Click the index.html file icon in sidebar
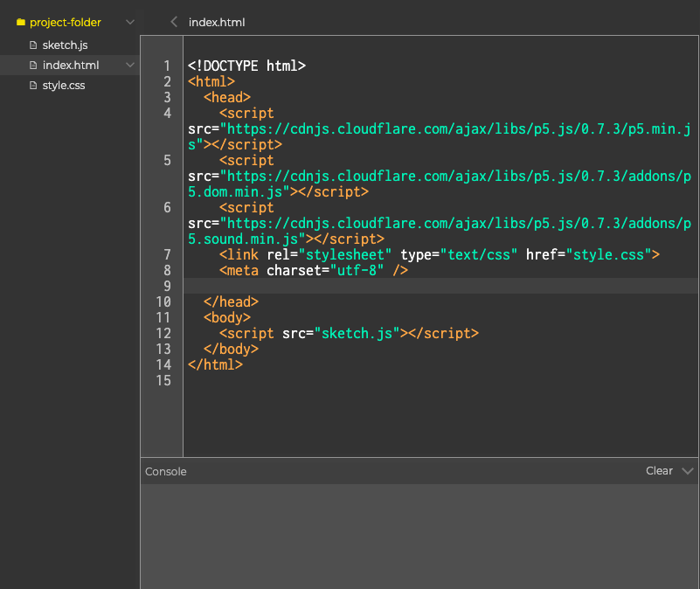Image resolution: width=700 pixels, height=589 pixels. (x=34, y=66)
